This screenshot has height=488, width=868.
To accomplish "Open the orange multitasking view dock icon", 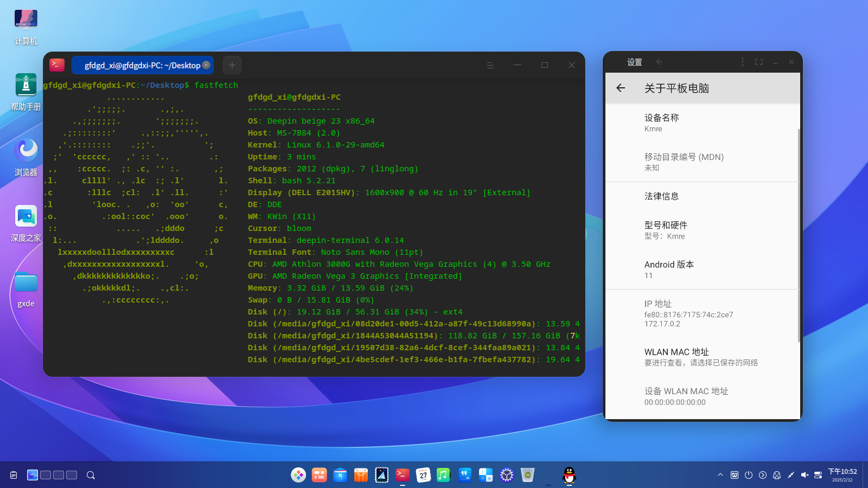I will (x=319, y=475).
